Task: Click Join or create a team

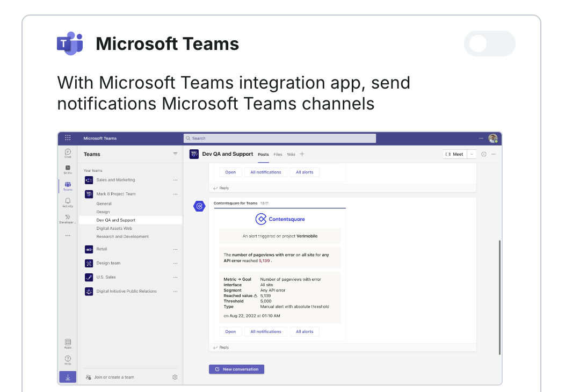Action: (x=110, y=377)
